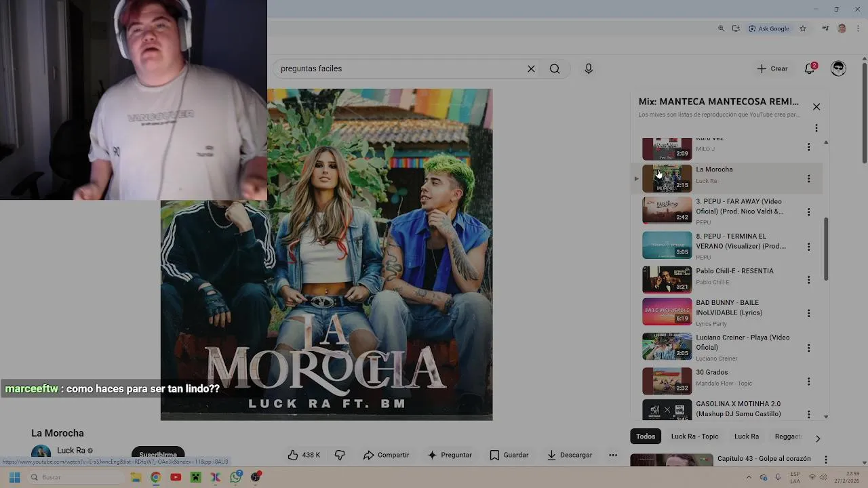Show more filter chips with right arrow
This screenshot has width=868, height=488.
coord(818,439)
